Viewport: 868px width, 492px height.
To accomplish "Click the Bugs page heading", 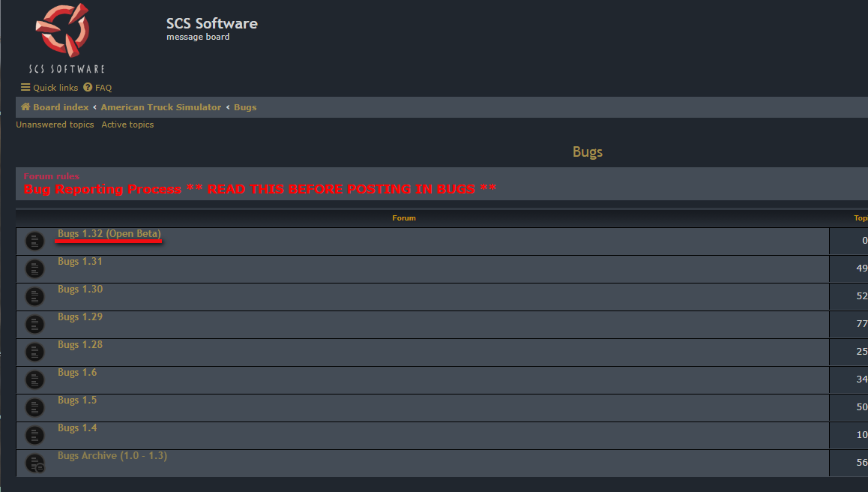I will point(588,151).
